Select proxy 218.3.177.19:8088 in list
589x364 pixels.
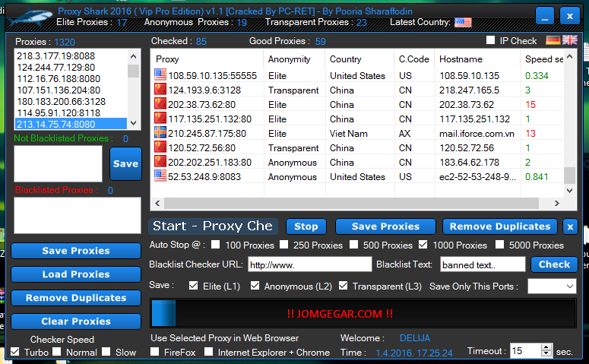[71, 56]
